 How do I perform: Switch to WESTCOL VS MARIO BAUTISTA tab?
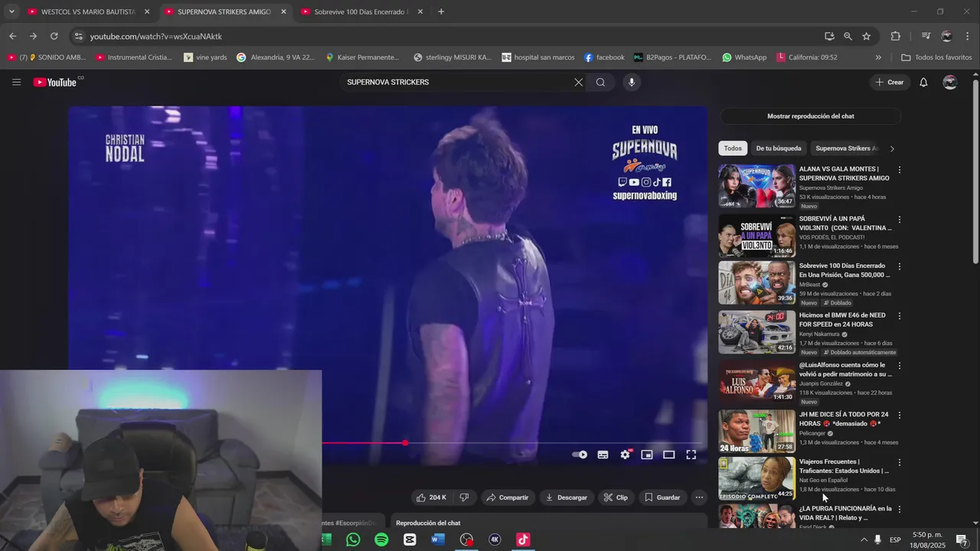coord(89,11)
